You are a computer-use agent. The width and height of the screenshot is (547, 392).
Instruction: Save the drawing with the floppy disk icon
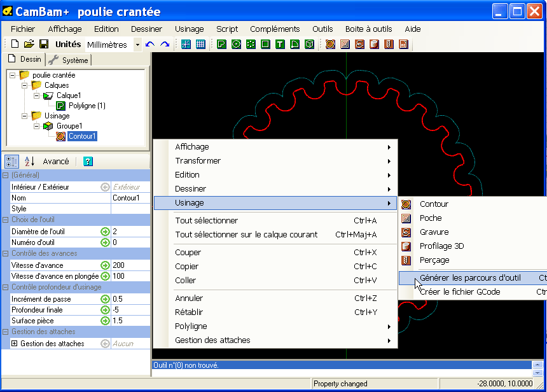[44, 44]
